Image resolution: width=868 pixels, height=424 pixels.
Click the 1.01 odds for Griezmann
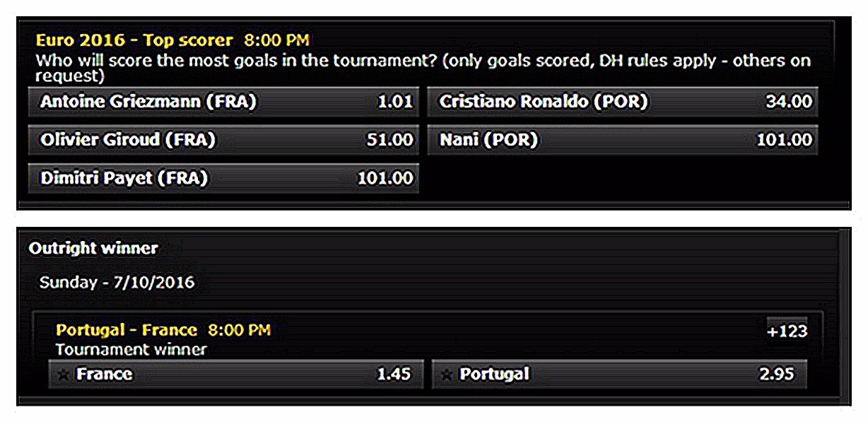click(395, 102)
